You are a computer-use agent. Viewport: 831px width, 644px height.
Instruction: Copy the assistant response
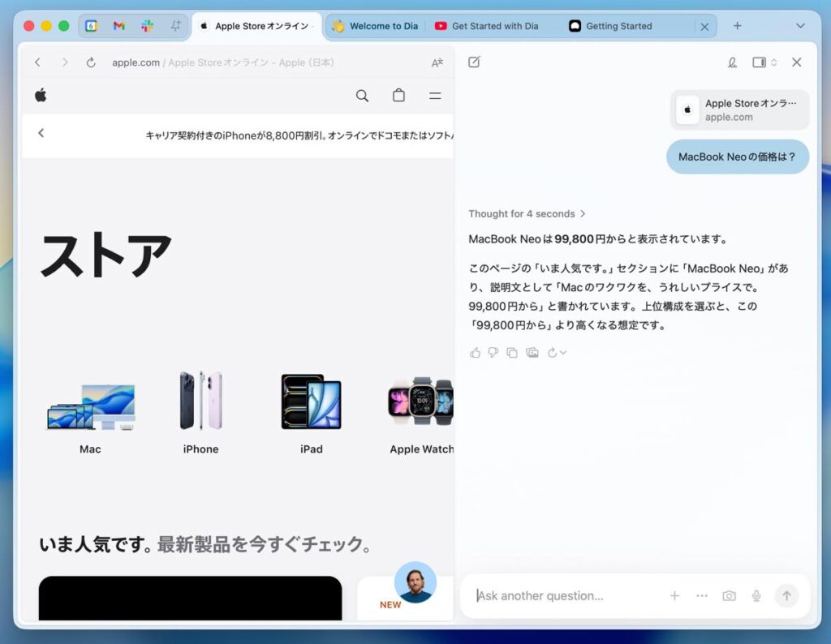tap(512, 353)
